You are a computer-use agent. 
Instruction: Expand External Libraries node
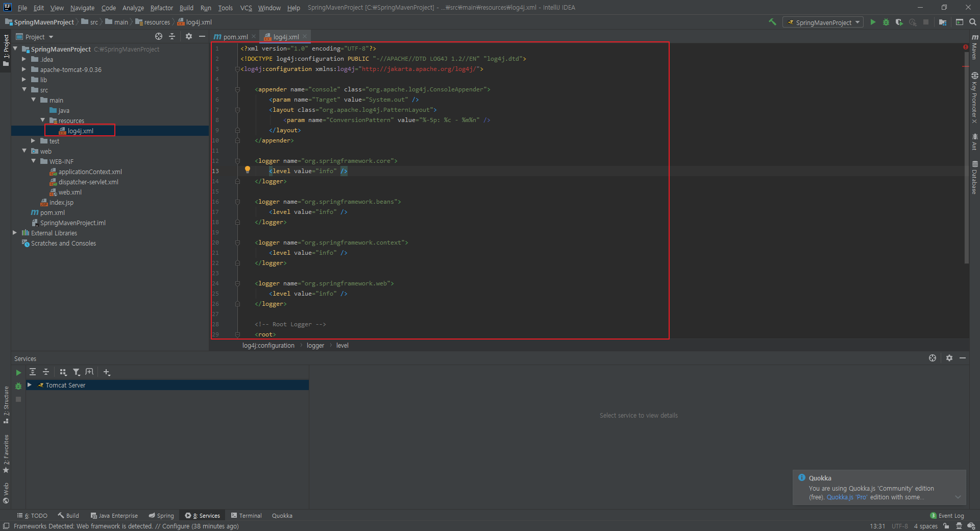coord(15,233)
